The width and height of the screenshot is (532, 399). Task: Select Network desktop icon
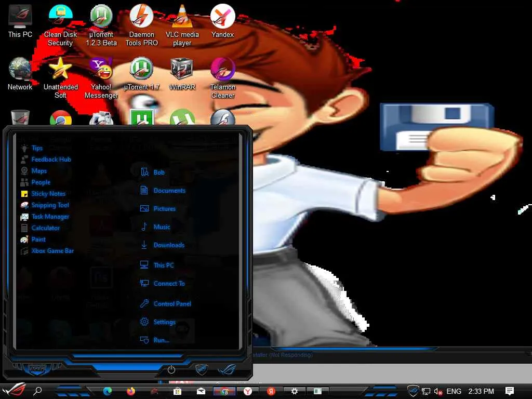point(20,74)
